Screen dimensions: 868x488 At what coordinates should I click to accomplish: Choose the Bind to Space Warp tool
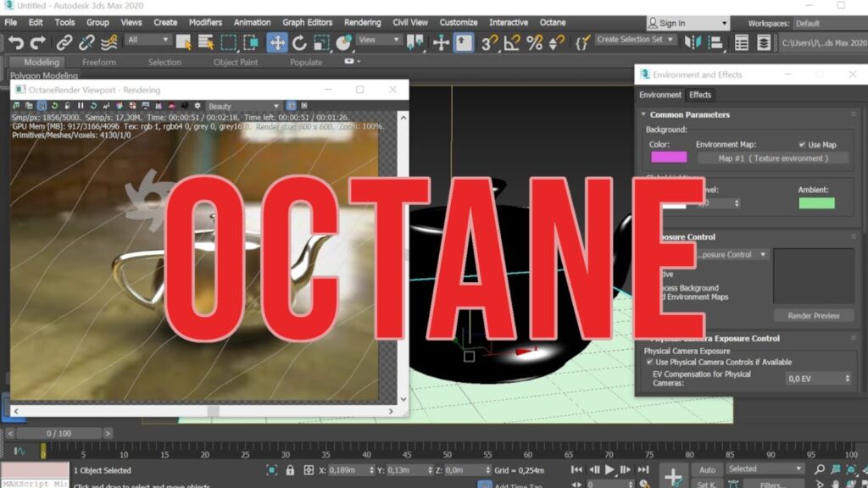(x=109, y=42)
